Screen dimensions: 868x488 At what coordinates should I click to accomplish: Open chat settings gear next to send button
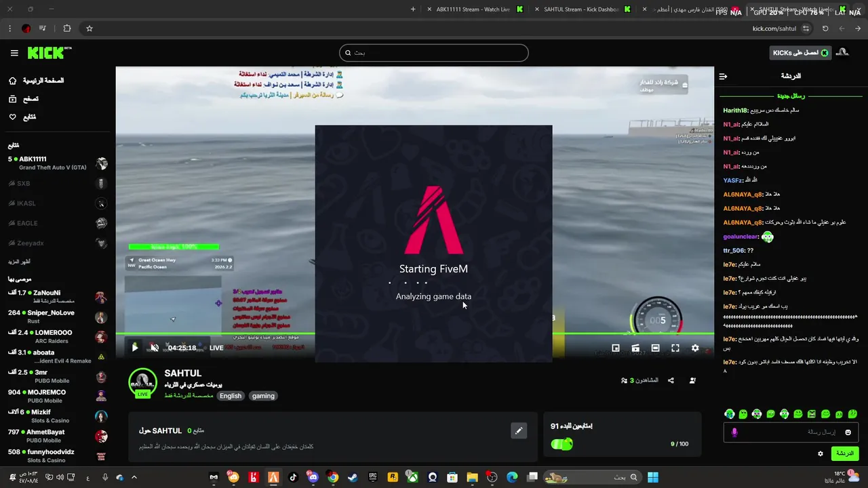[x=821, y=453]
